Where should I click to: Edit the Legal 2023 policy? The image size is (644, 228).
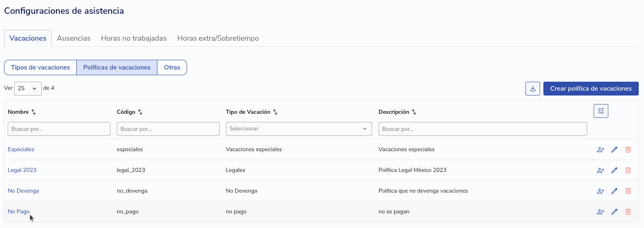(x=614, y=170)
